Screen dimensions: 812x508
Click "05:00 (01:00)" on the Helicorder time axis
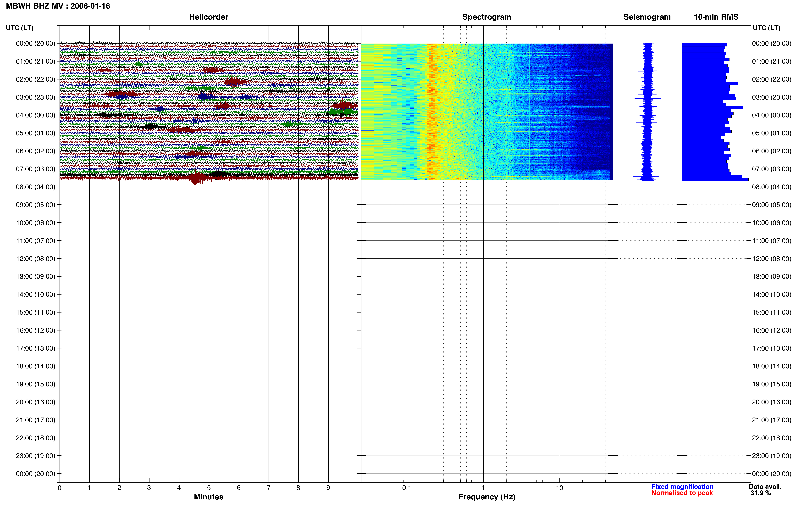(x=36, y=133)
